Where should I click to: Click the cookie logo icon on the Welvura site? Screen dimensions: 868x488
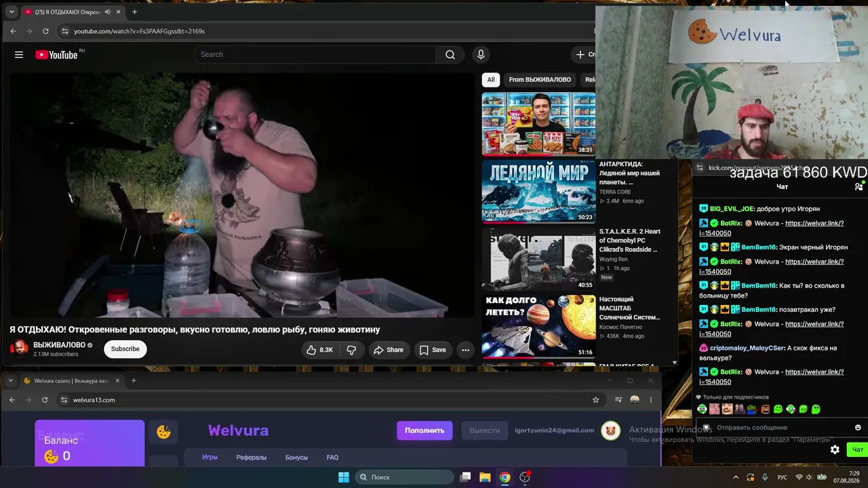point(163,432)
